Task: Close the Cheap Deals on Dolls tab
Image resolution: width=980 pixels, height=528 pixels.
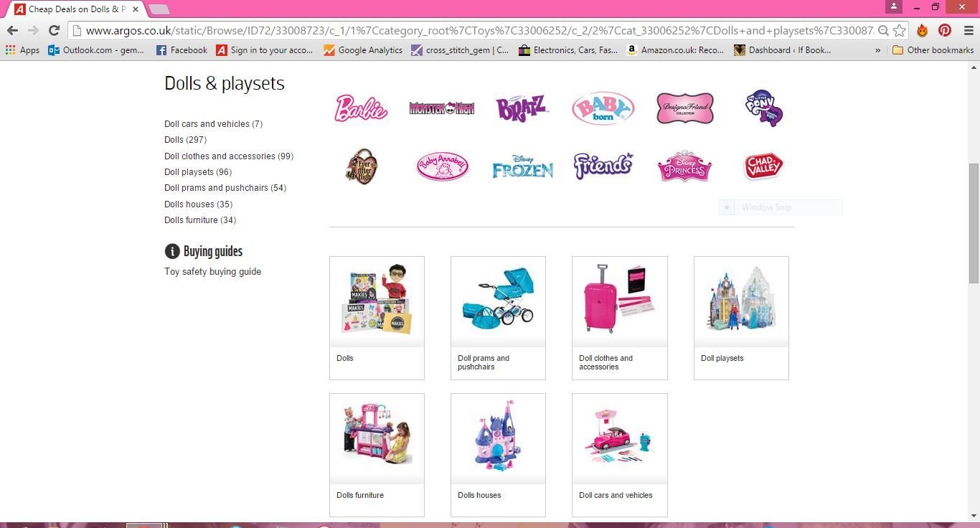Action: tap(135, 9)
